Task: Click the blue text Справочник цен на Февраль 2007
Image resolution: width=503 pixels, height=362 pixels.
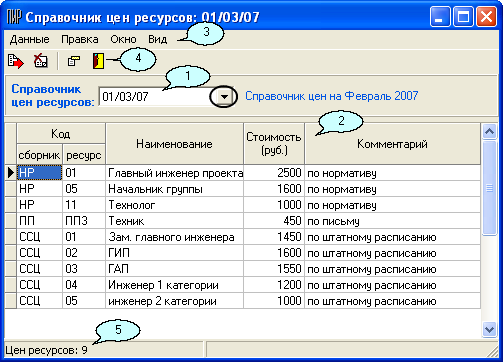Action: (x=332, y=96)
